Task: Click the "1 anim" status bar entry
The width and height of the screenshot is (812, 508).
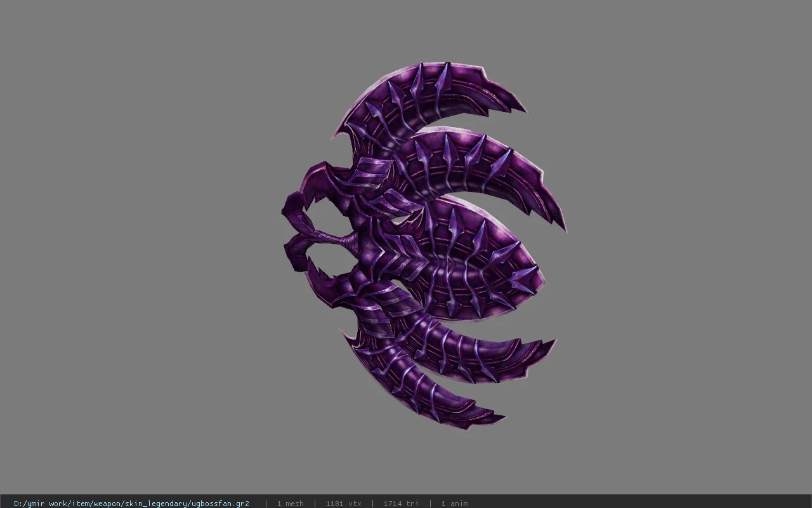Action: (x=455, y=504)
